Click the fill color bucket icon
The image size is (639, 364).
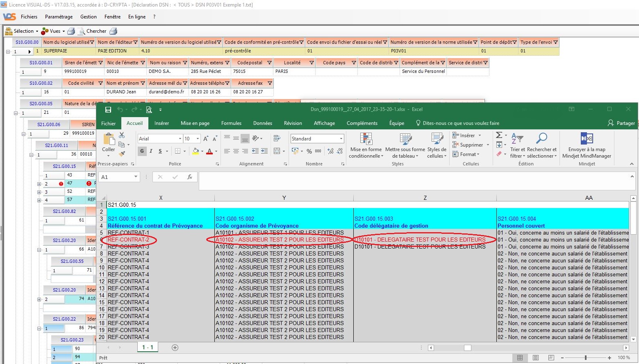click(196, 151)
